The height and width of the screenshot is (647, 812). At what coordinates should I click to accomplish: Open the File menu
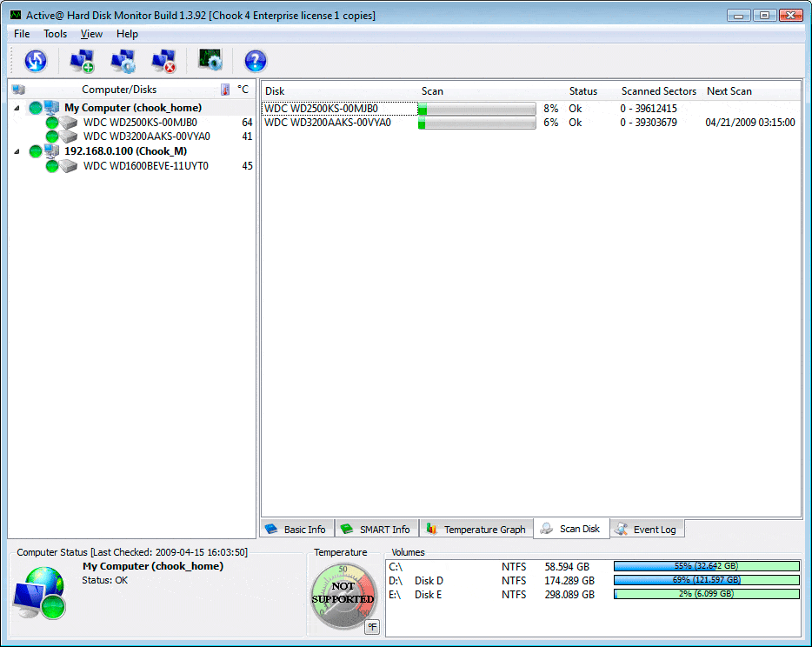22,34
